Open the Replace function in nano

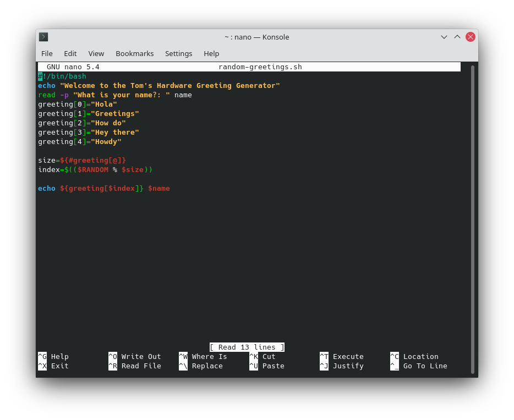pos(203,366)
